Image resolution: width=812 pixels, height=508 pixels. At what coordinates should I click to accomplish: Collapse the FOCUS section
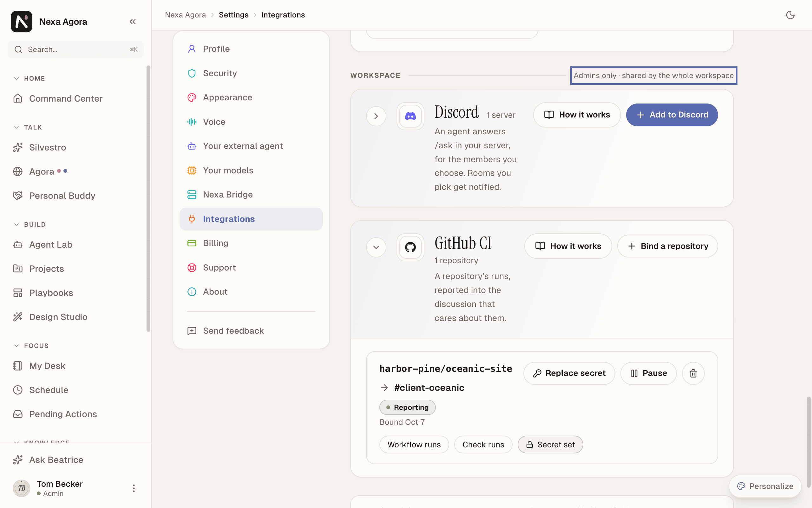coord(31,346)
